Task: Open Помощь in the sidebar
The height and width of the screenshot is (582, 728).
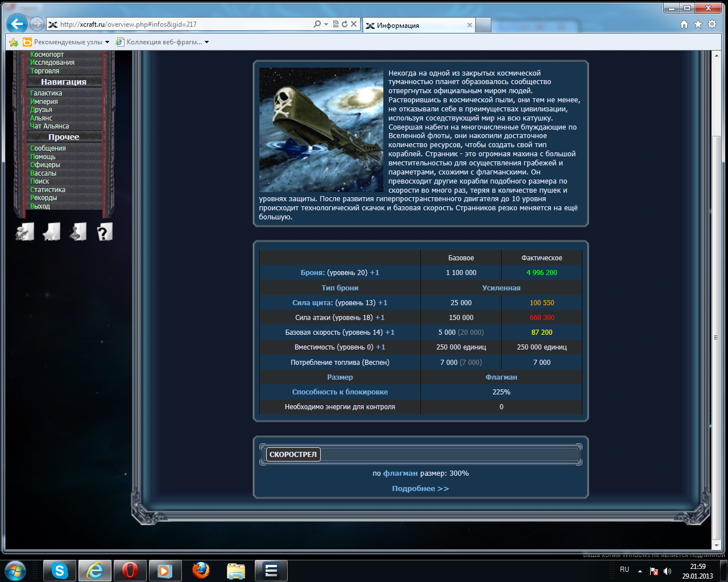Action: (43, 157)
